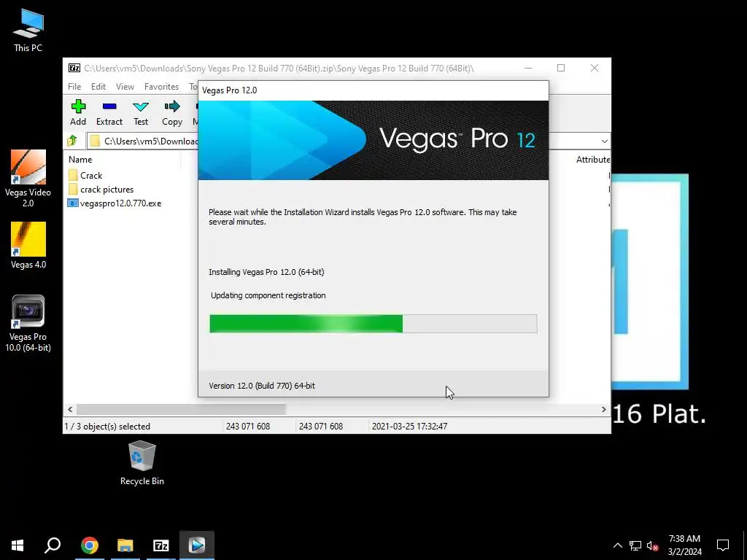Screen dimensions: 747x560
Task: Click the horizontal scrollbar's right arrow
Action: tap(603, 409)
